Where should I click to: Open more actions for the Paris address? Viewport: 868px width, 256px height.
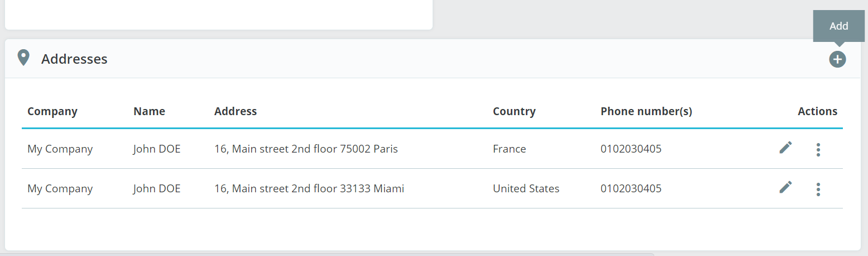pos(818,149)
